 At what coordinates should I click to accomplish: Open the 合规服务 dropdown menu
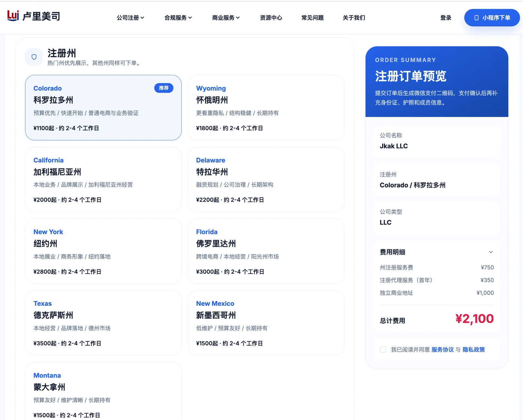click(178, 18)
